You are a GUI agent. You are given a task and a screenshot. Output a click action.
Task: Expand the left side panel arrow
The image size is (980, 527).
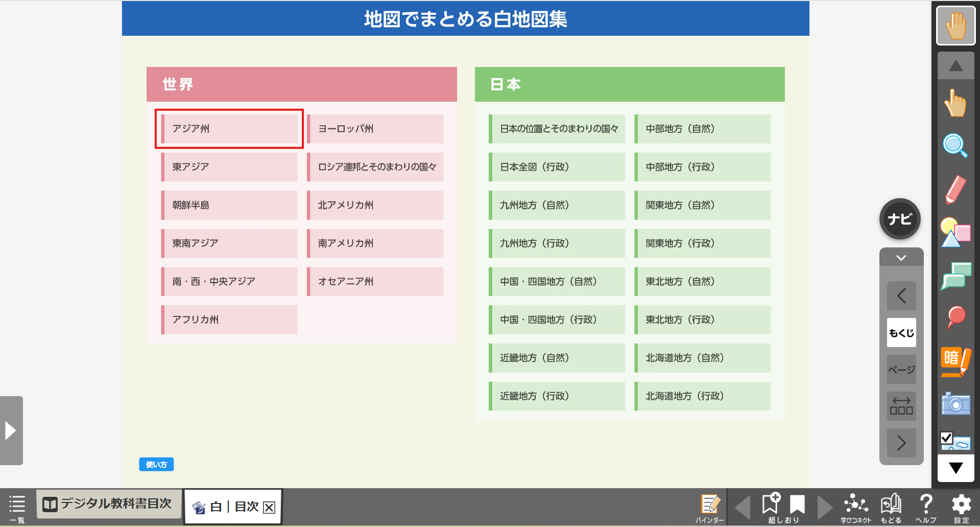click(11, 430)
